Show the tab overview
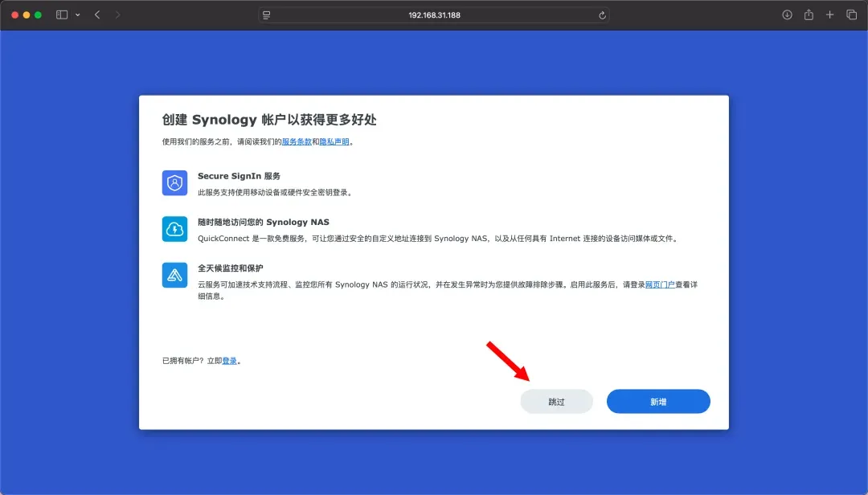The width and height of the screenshot is (868, 495). tap(851, 15)
